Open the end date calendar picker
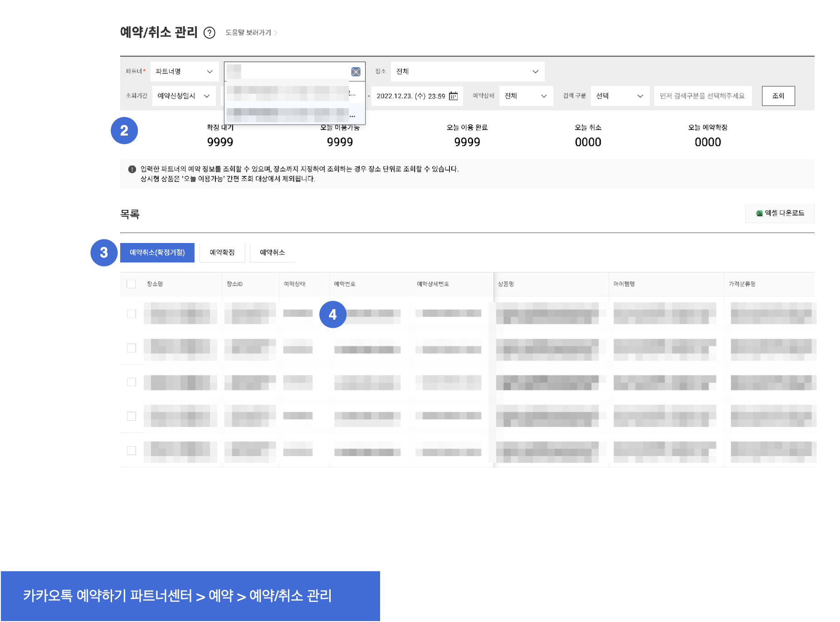This screenshot has width=840, height=622. [x=453, y=96]
